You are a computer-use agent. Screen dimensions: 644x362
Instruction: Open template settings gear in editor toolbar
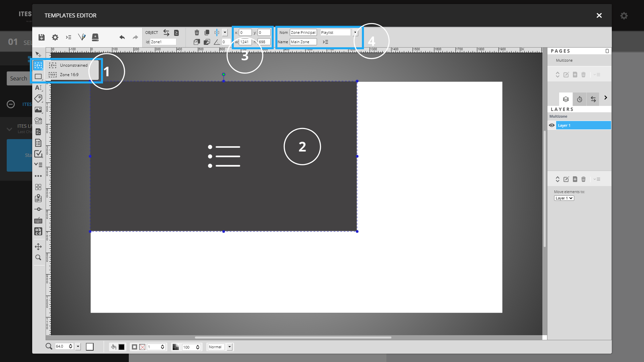point(55,37)
